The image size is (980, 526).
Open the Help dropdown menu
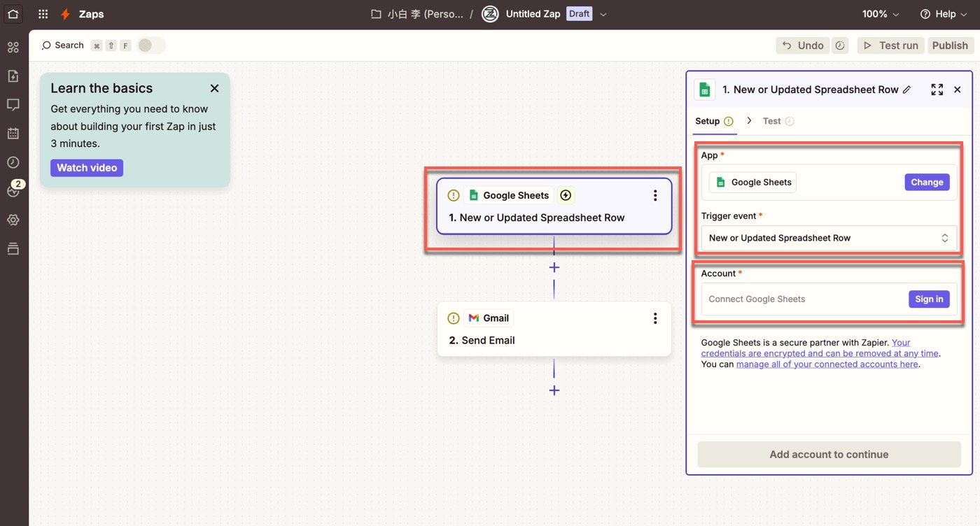coord(944,14)
